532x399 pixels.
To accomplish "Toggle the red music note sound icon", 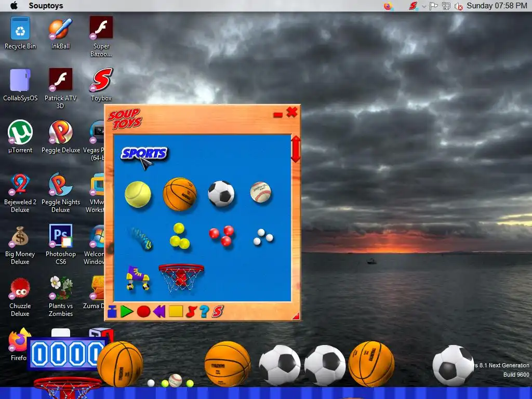I will (x=191, y=312).
